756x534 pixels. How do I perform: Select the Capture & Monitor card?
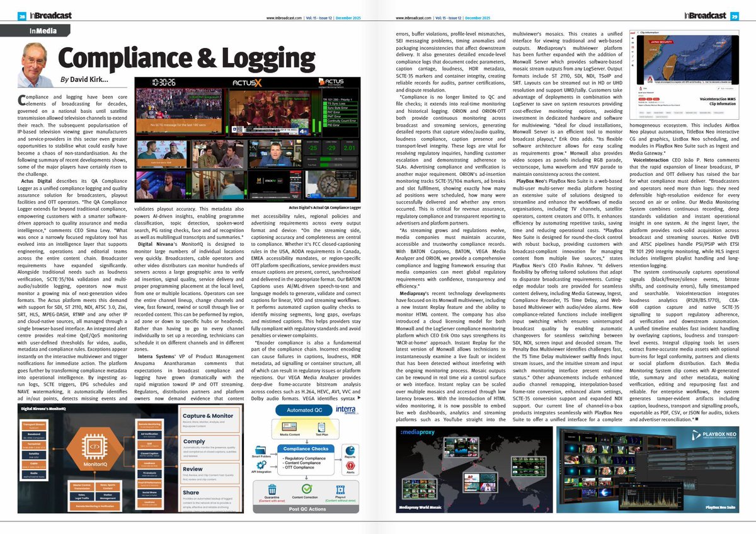(x=209, y=419)
